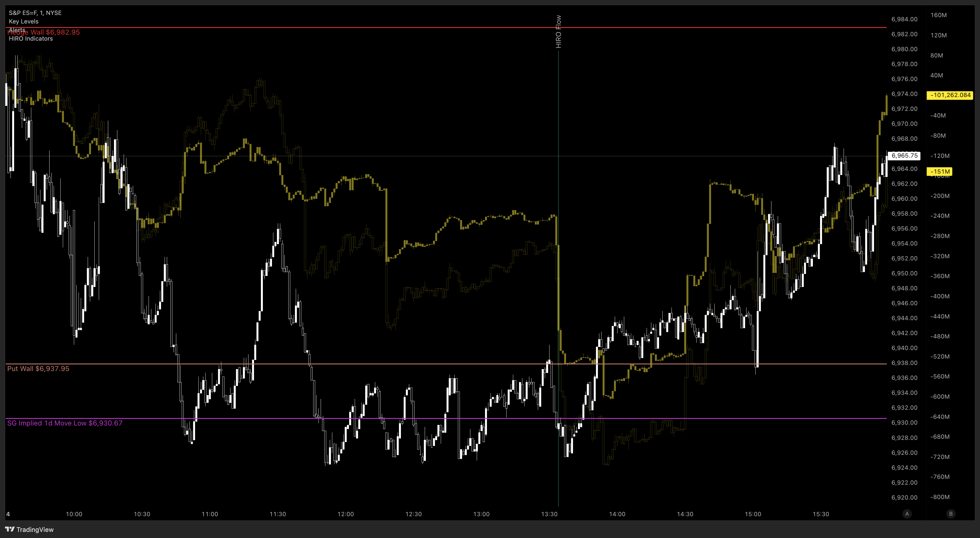Click the TradingView logo at bottom left

pos(29,529)
